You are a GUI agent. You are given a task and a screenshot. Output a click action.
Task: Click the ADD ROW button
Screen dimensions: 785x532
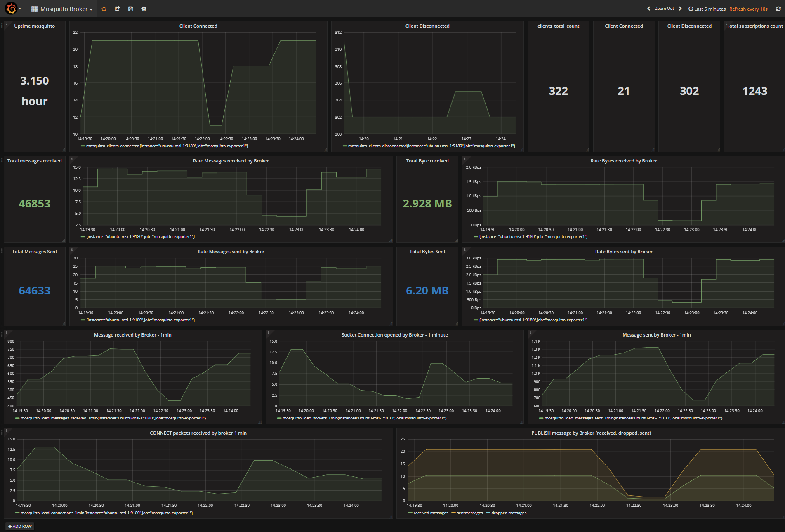coord(20,526)
